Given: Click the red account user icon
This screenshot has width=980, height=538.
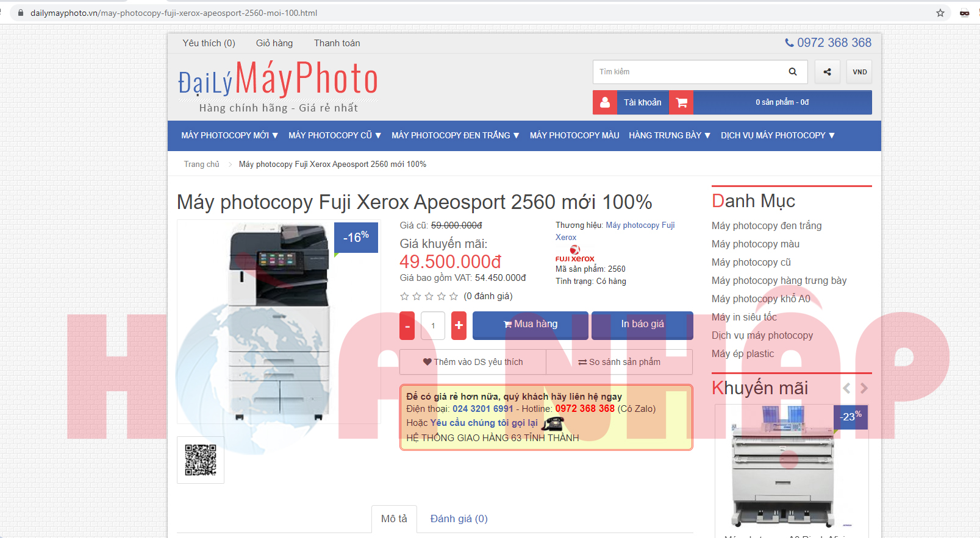Looking at the screenshot, I should pos(604,102).
